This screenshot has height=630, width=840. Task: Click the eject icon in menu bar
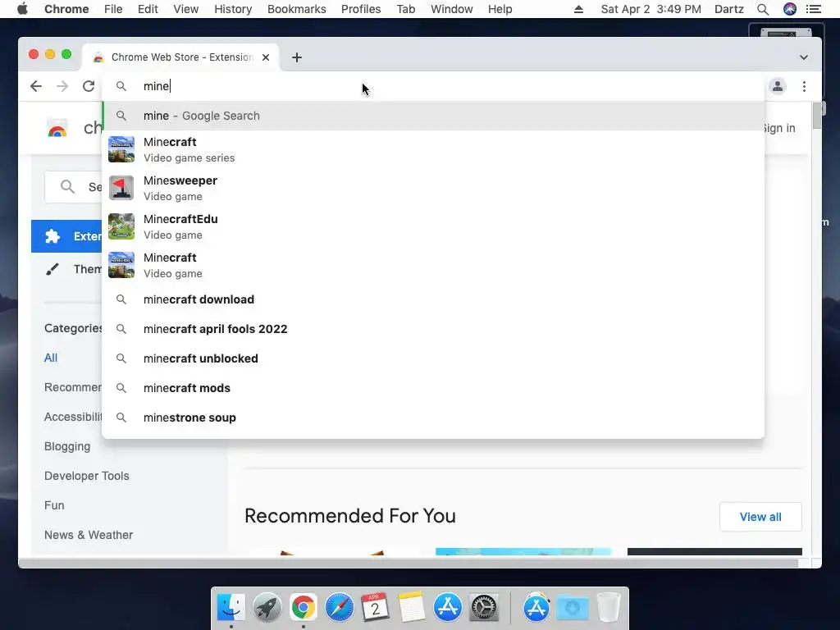pyautogui.click(x=578, y=9)
